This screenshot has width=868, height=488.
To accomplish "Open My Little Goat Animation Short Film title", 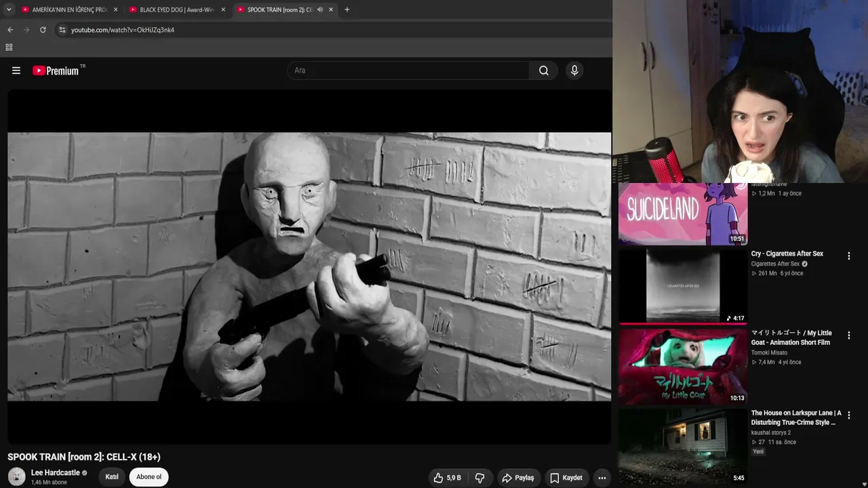I will [791, 338].
